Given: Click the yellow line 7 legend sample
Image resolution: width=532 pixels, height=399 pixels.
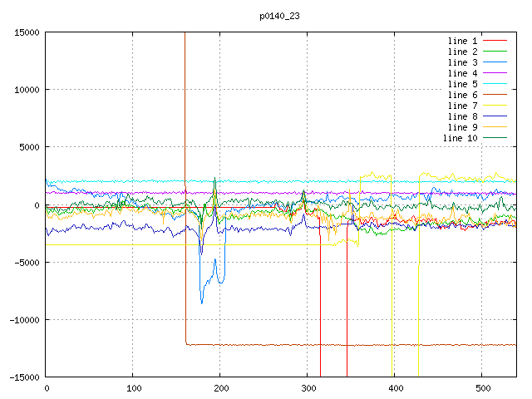Looking at the screenshot, I should [495, 106].
